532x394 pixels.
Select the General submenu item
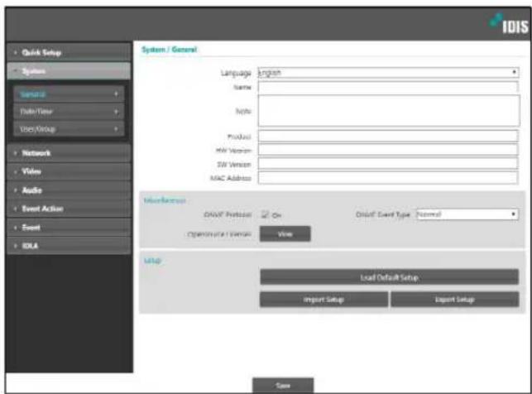click(69, 94)
